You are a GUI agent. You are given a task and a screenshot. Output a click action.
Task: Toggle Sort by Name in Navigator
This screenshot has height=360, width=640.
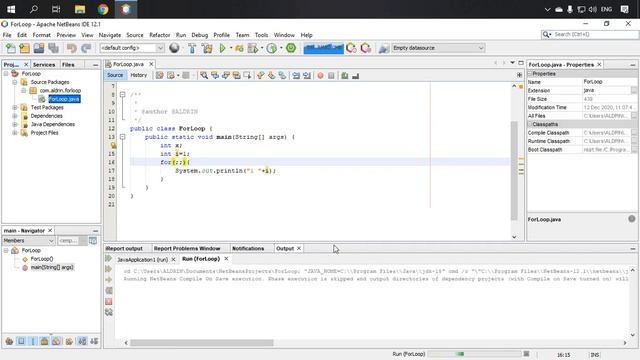pos(82,341)
